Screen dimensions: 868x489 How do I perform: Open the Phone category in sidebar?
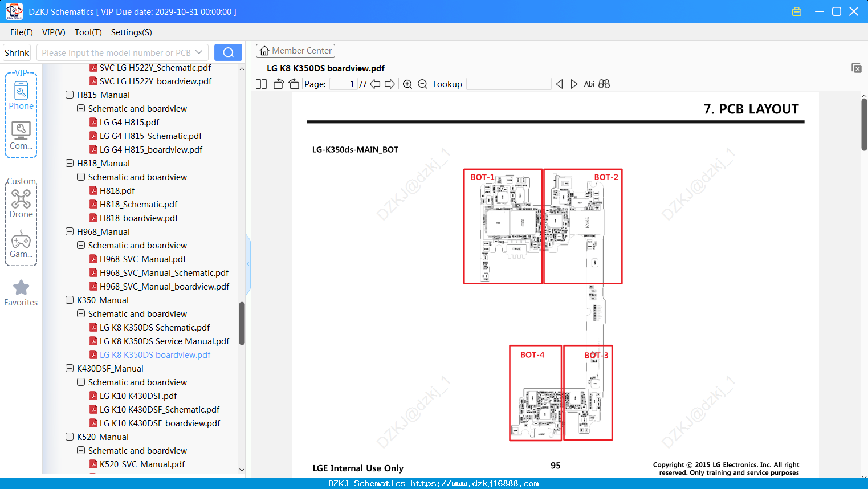21,95
